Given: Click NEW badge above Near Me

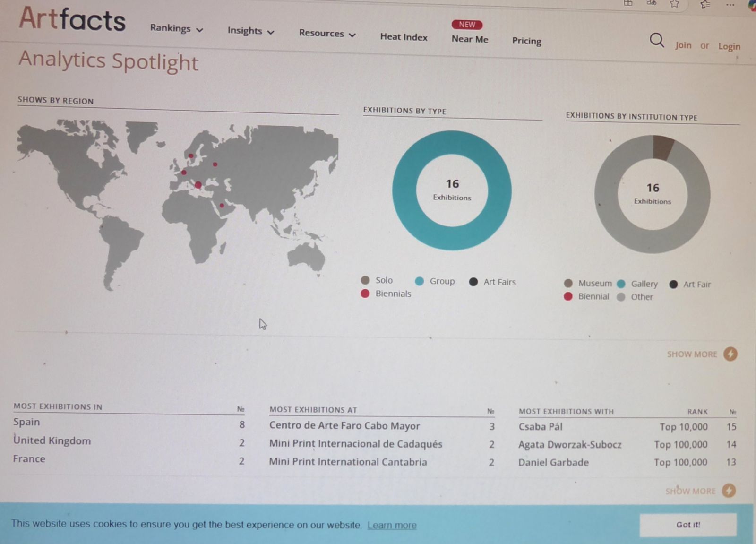Looking at the screenshot, I should click(467, 25).
